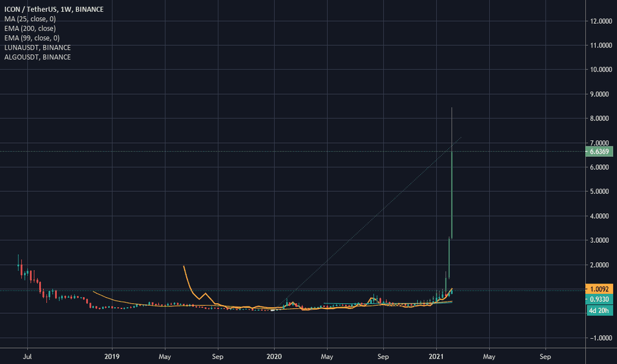The width and height of the screenshot is (617, 364).
Task: Click the 10.0000 price axis value
Action: [x=601, y=69]
